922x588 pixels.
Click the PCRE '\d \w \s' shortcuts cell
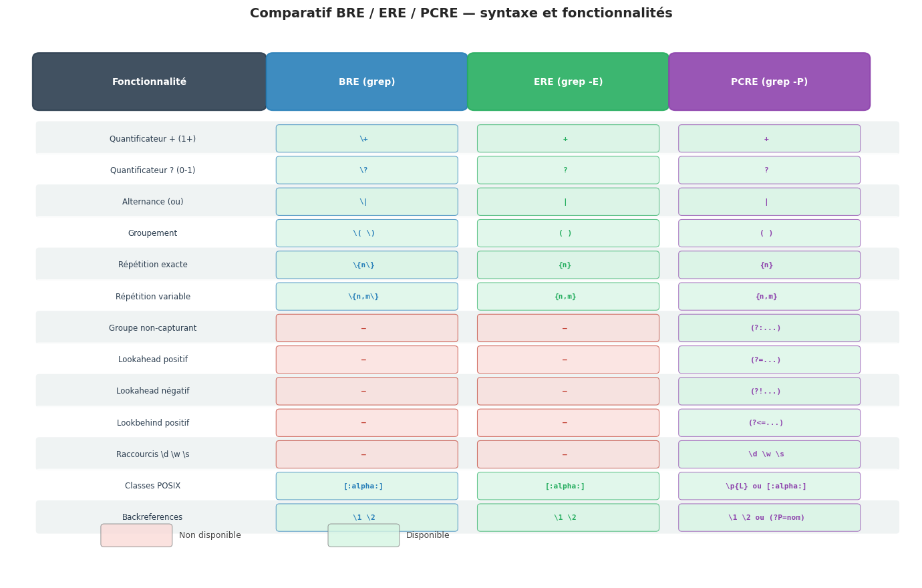(x=769, y=454)
